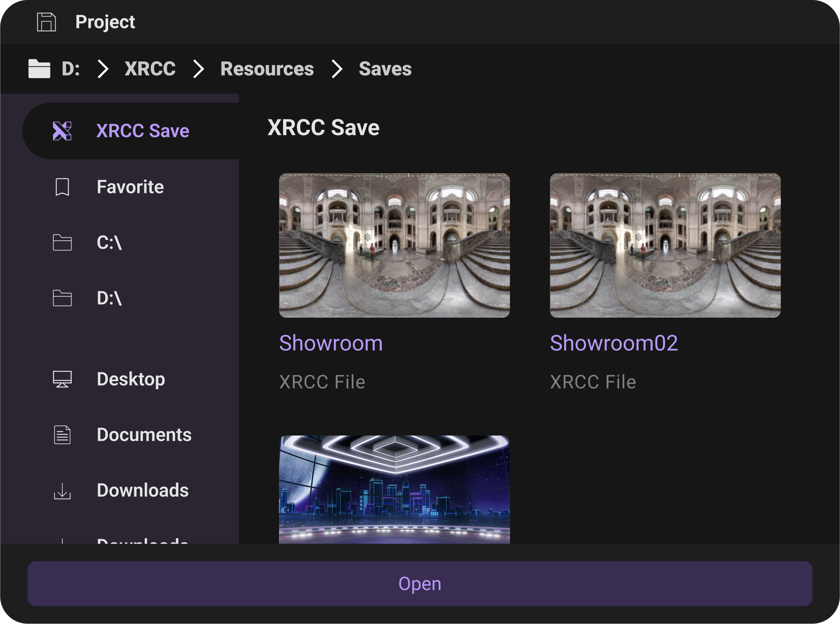Select the Showroom thumbnail
This screenshot has width=840, height=624.
[x=394, y=246]
